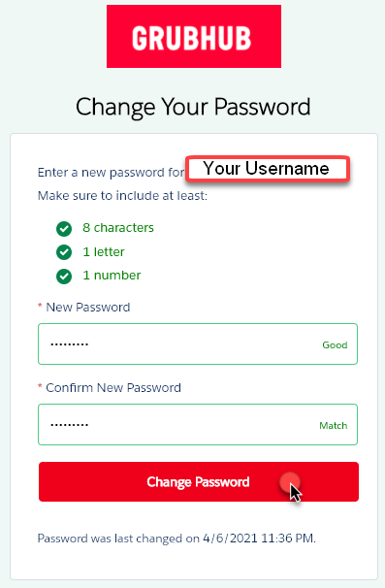Click the 1 letter green checkmark icon
The height and width of the screenshot is (588, 385).
click(64, 252)
